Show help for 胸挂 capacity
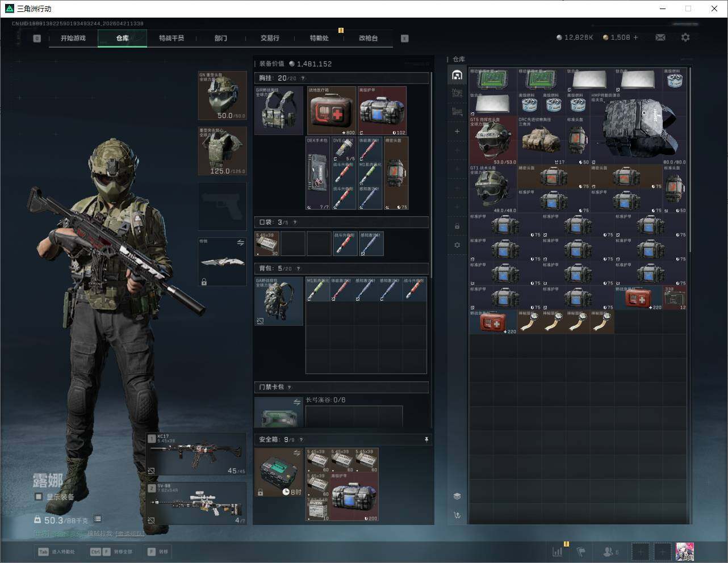 click(303, 78)
